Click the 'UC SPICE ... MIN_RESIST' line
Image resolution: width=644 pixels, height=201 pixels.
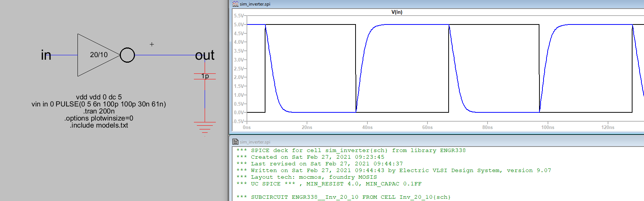(x=329, y=184)
